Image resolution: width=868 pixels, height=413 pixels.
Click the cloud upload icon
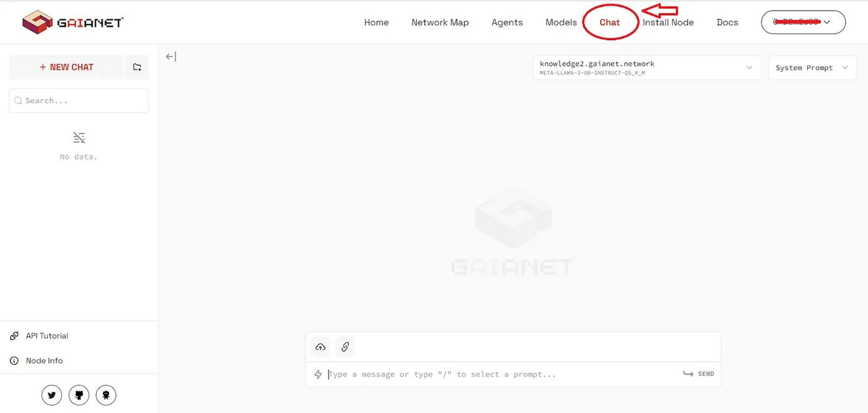pos(320,347)
